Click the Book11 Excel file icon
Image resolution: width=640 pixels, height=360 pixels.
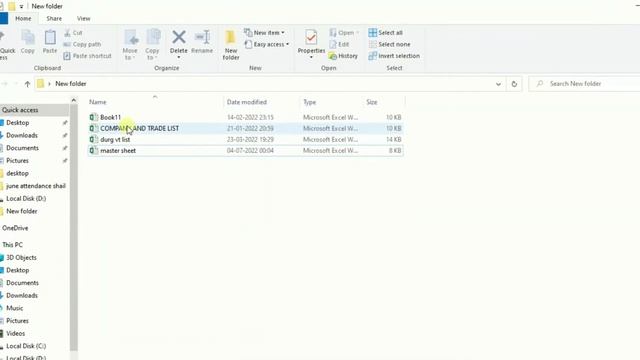click(94, 117)
